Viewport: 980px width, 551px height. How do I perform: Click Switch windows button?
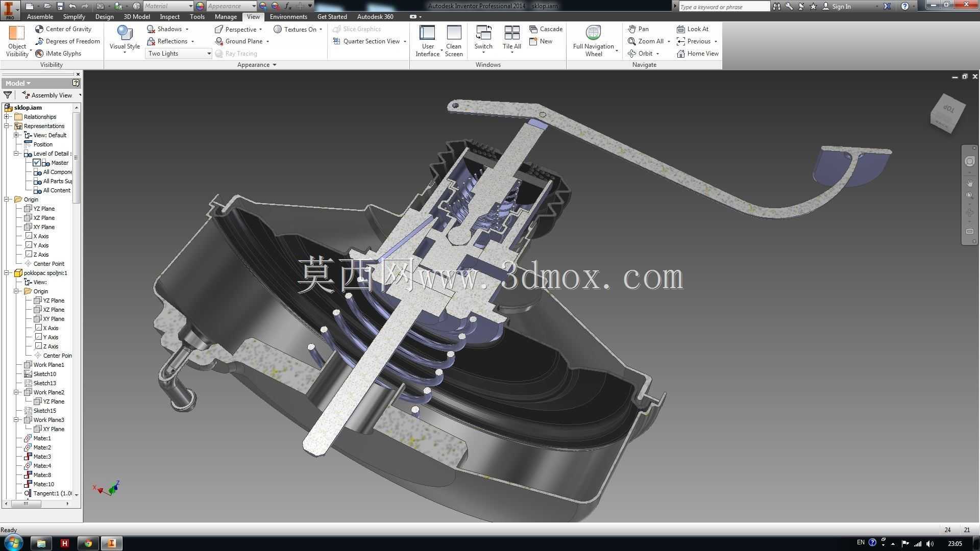click(483, 40)
